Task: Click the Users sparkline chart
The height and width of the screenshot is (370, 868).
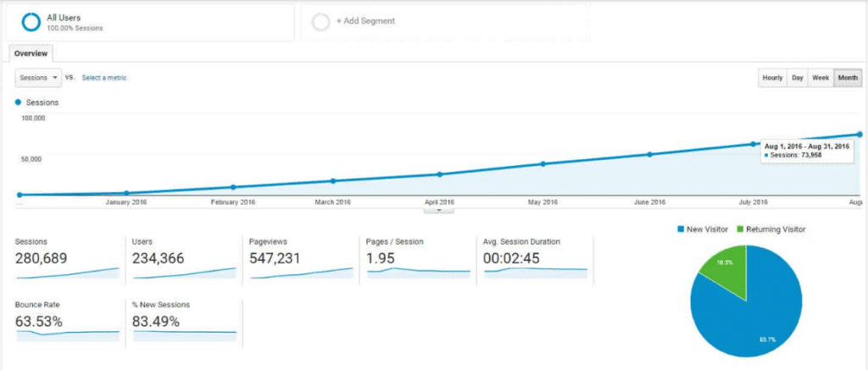Action: click(184, 273)
